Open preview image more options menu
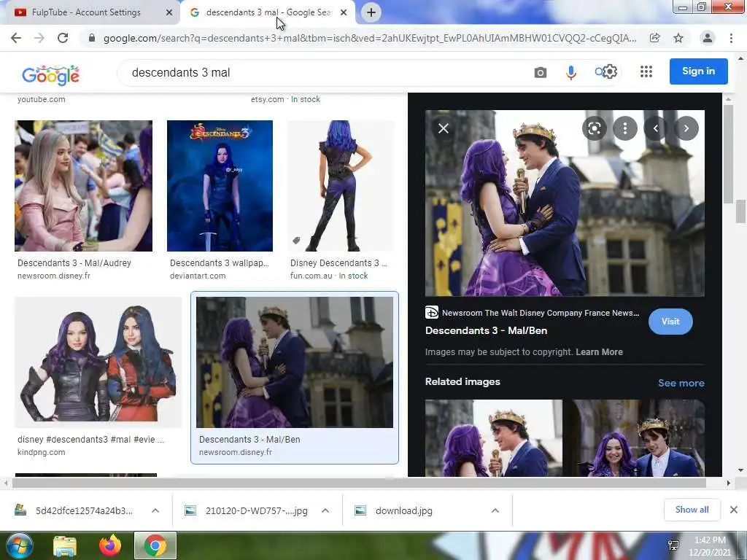 [x=625, y=128]
